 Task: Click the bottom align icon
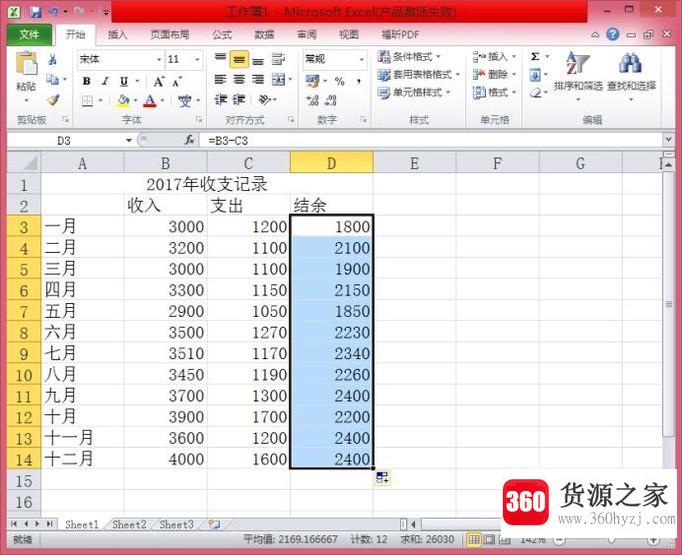[x=258, y=60]
